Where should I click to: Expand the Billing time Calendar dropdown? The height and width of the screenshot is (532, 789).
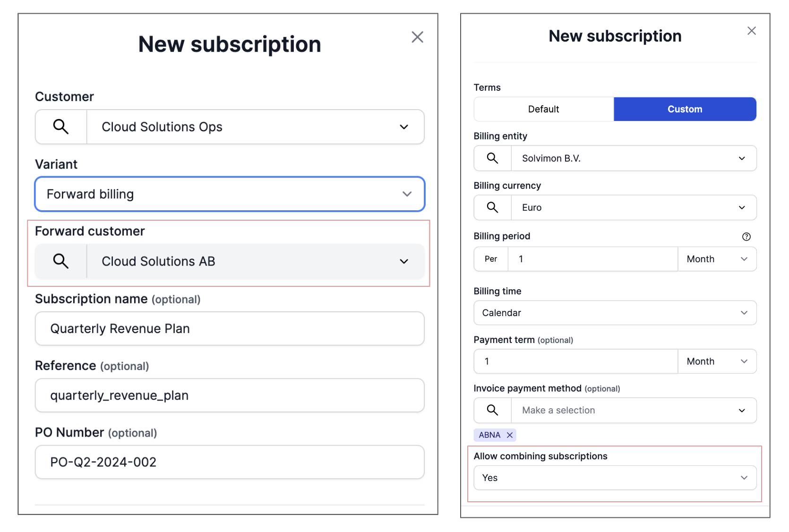[614, 312]
